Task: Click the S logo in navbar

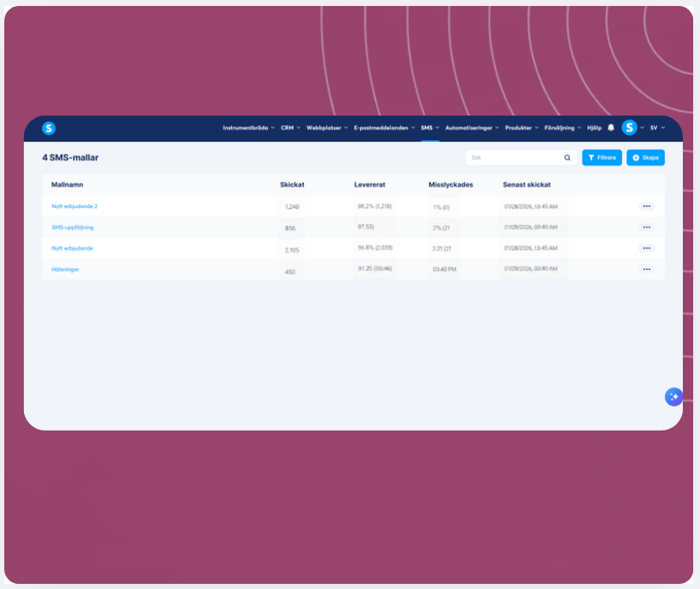Action: click(x=49, y=128)
